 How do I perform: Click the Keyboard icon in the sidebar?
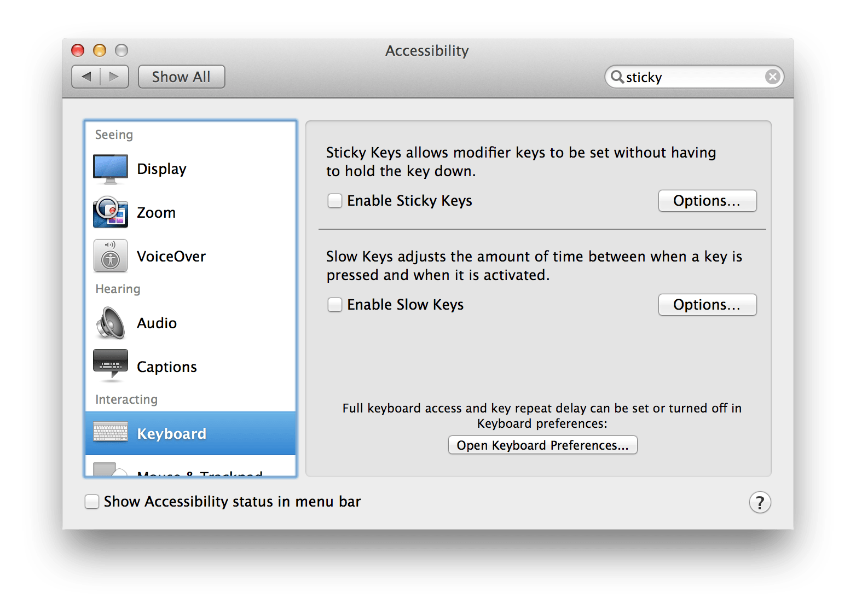click(110, 433)
